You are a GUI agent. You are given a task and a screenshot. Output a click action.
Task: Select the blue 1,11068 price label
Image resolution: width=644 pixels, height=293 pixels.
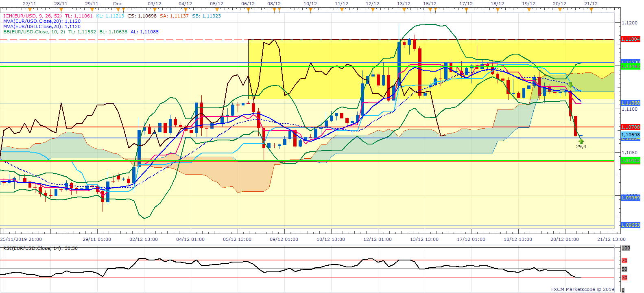pos(631,103)
